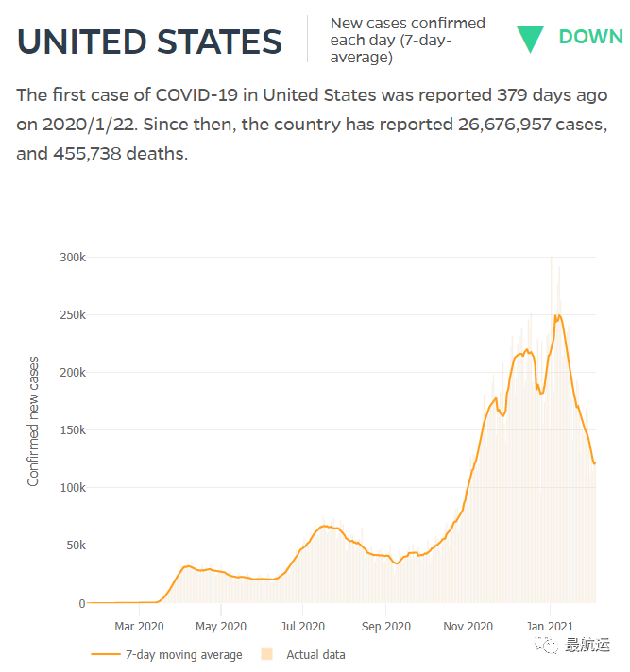The height and width of the screenshot is (672, 630).
Task: Click the WeChat logo watermark icon
Action: [546, 645]
